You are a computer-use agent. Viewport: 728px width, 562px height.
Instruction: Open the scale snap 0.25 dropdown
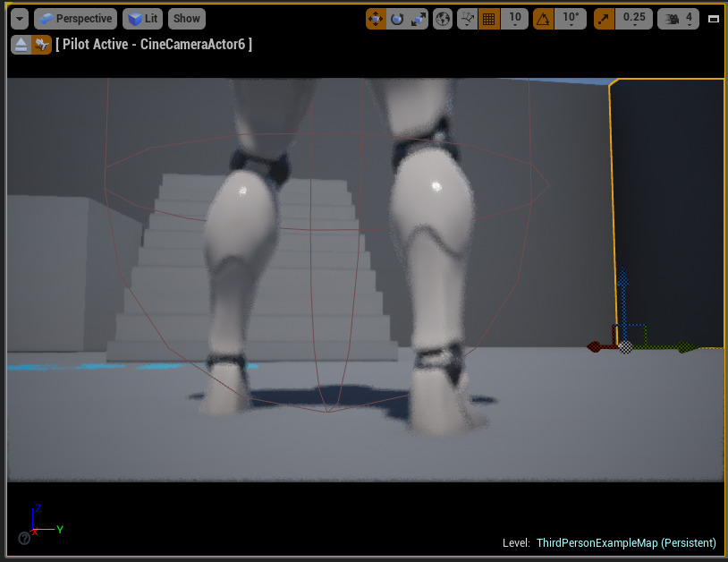634,19
